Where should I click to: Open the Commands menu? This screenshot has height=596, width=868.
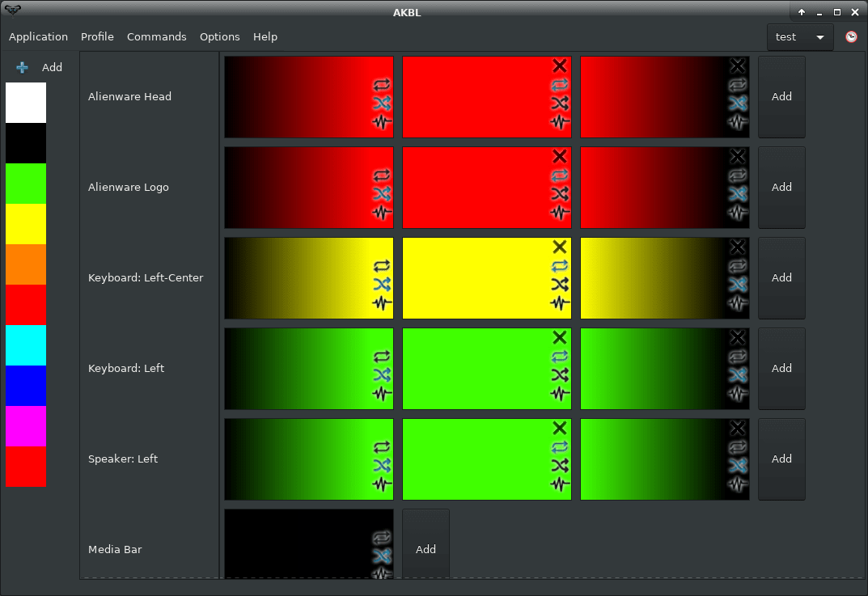point(156,36)
